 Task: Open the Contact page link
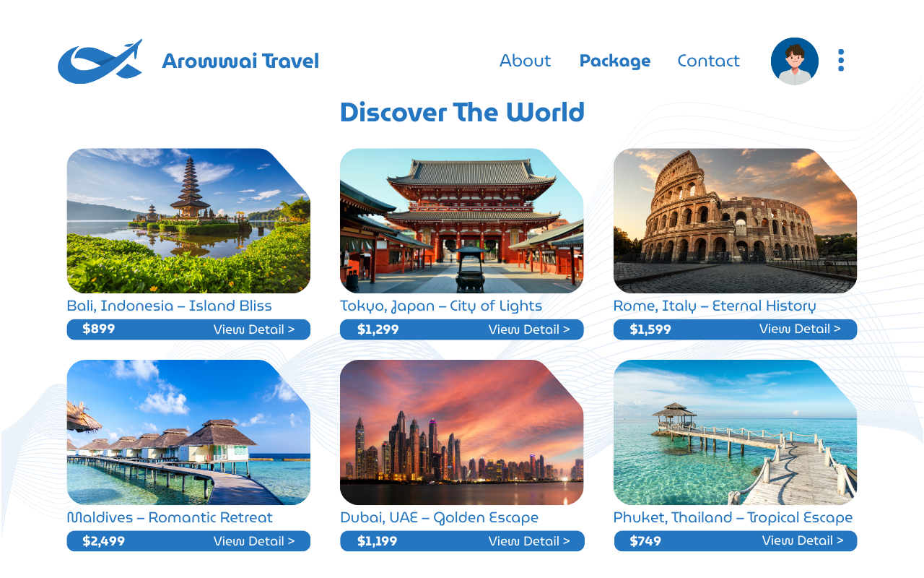click(708, 61)
